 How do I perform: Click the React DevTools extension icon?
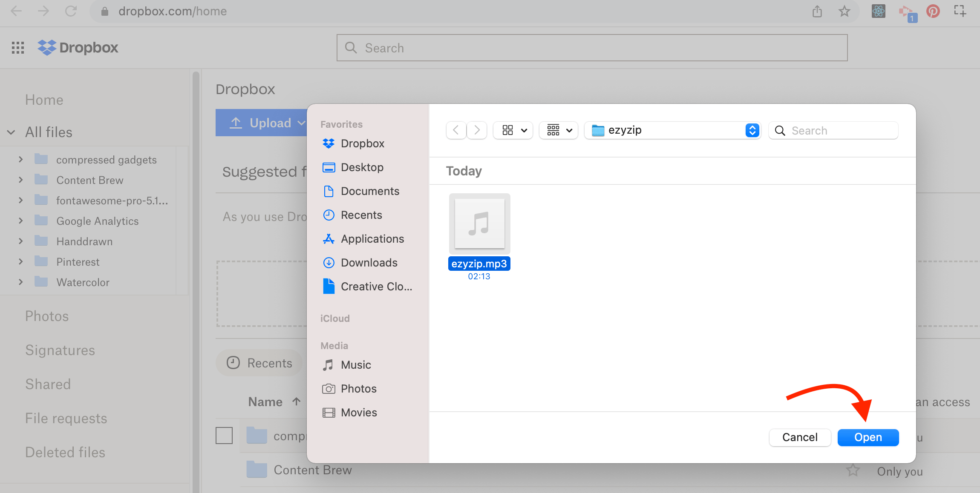pos(878,11)
